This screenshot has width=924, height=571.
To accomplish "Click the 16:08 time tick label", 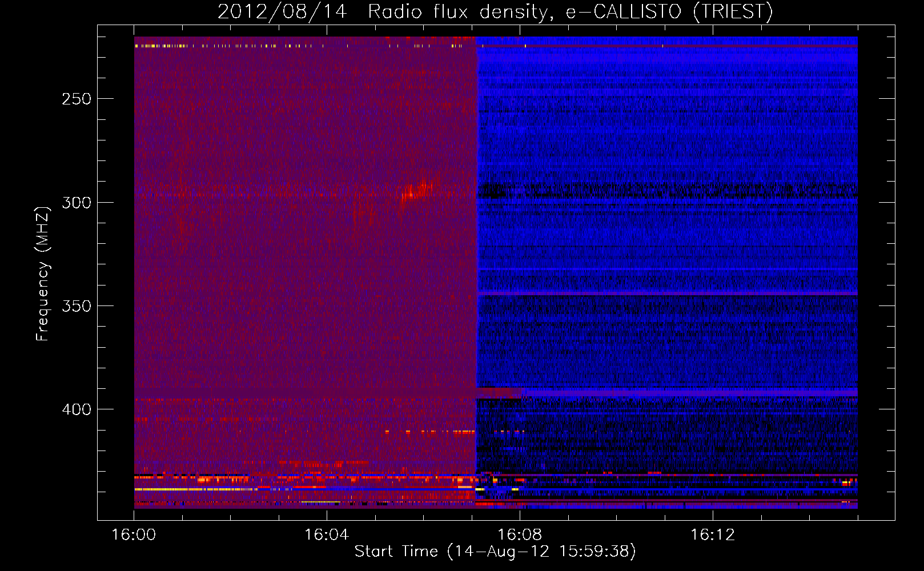I will point(520,534).
